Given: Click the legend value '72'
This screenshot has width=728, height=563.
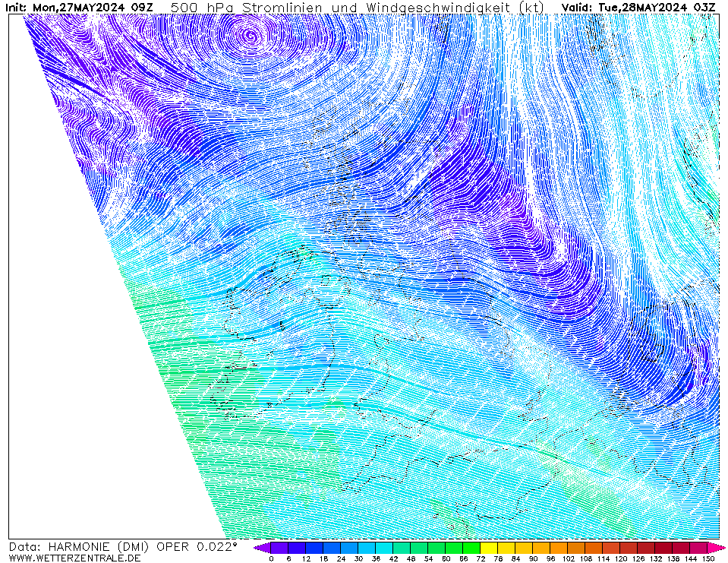Looking at the screenshot, I should (481, 558).
